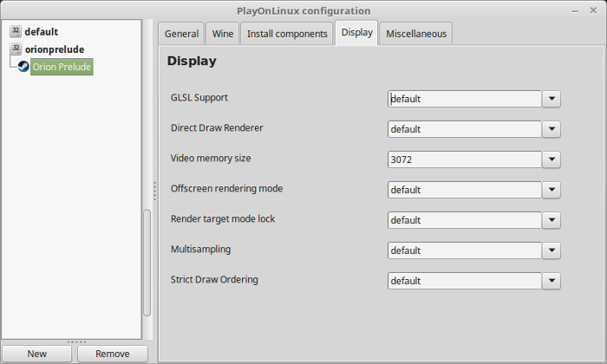Click the Display heading text

(192, 62)
